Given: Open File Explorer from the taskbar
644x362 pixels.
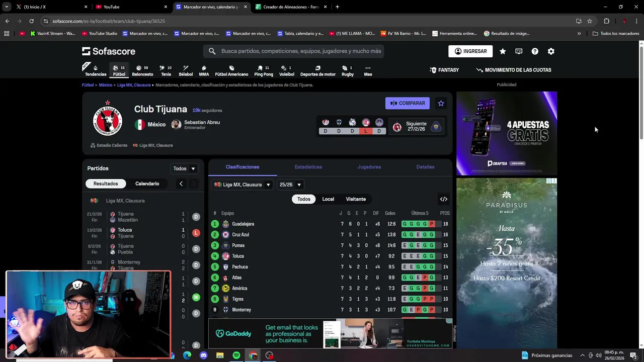Looking at the screenshot, I should click(x=220, y=355).
